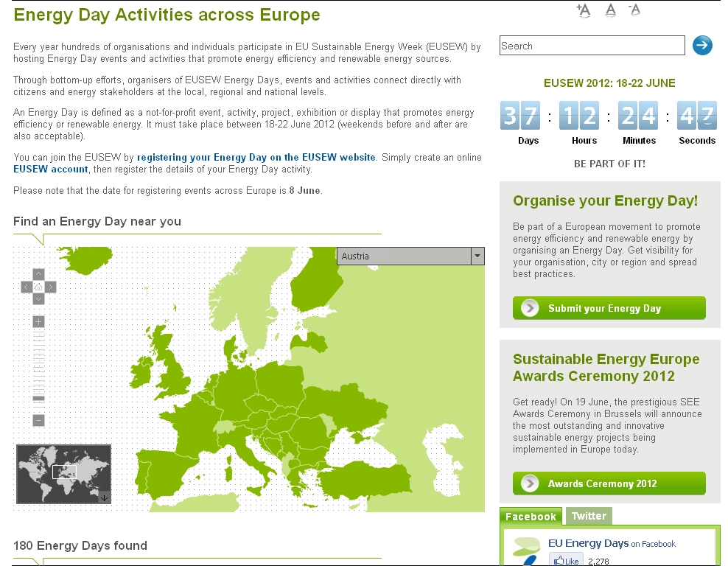Follow the EUSEW account link
This screenshot has height=566, width=728.
click(x=51, y=169)
